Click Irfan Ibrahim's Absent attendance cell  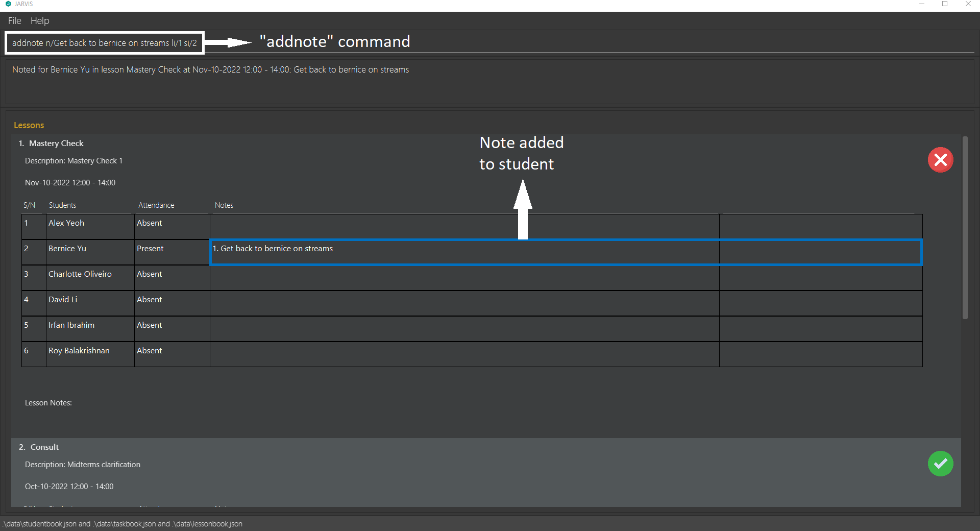(172, 329)
